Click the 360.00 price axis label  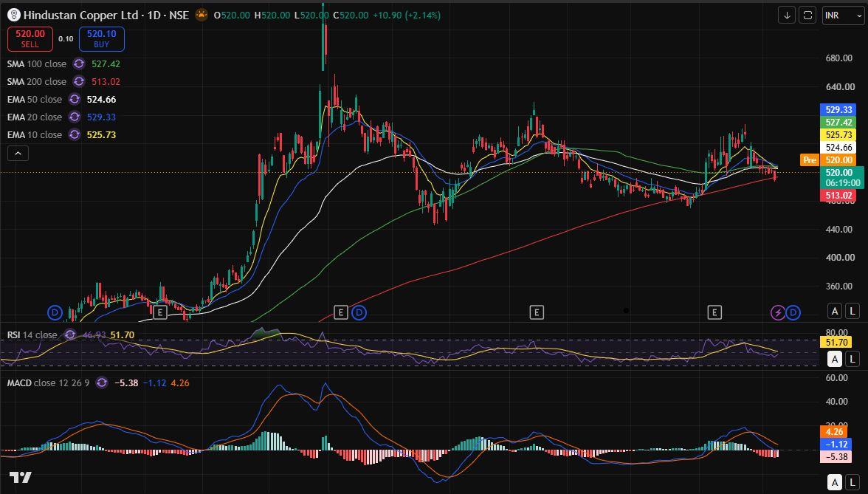click(838, 287)
